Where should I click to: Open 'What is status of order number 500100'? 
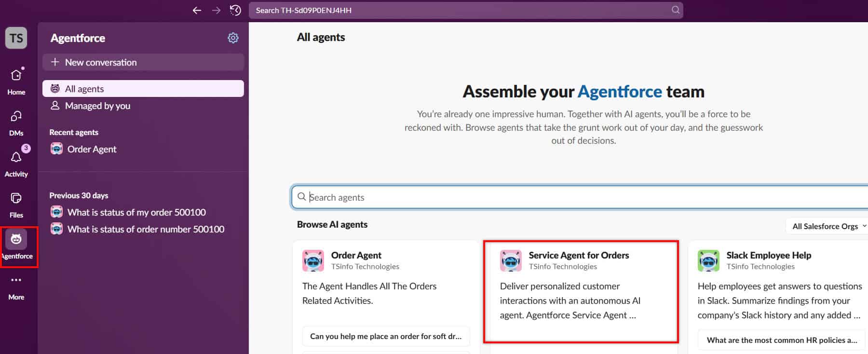click(x=143, y=229)
